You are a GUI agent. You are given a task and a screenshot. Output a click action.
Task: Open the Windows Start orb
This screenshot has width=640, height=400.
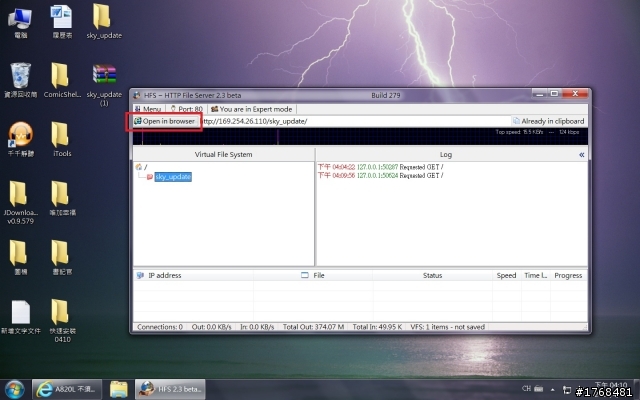[15, 390]
